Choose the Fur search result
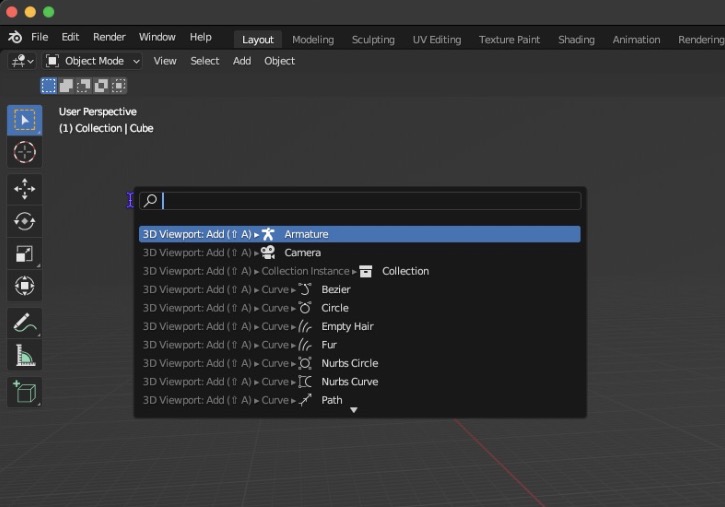Screen dimensions: 725x507 pyautogui.click(x=360, y=345)
